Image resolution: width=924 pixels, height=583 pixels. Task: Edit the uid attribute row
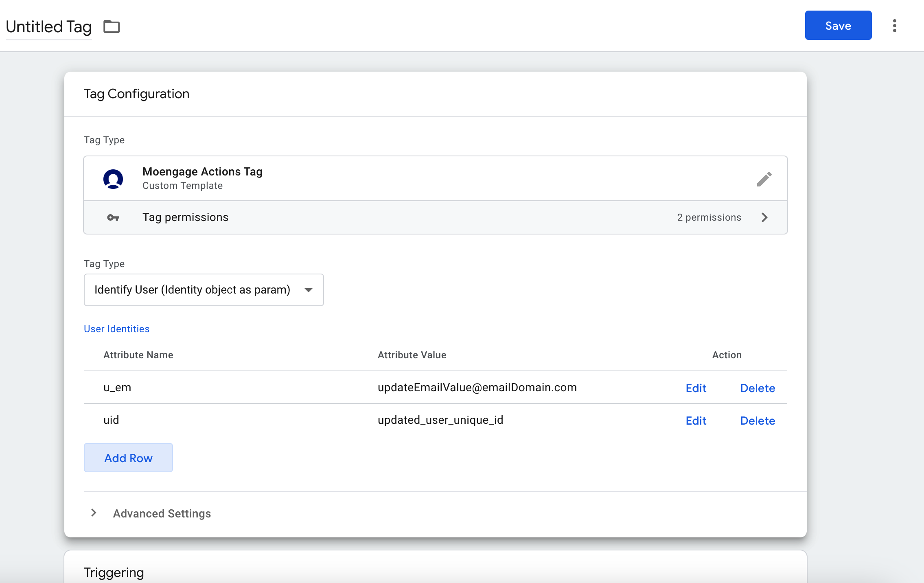click(x=696, y=421)
